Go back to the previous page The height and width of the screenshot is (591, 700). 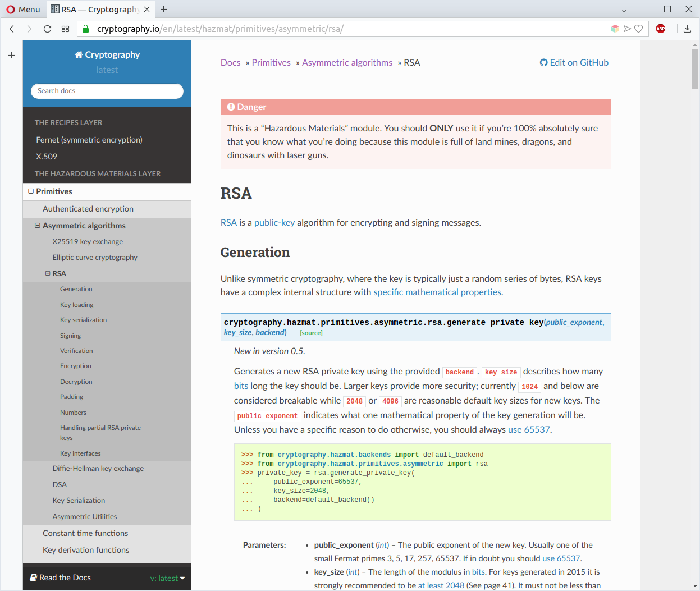12,29
